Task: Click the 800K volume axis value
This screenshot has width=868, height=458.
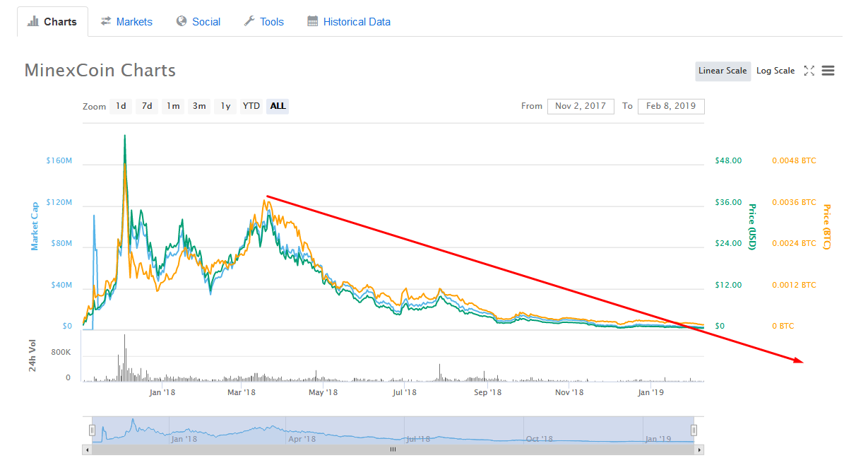Action: click(x=59, y=352)
